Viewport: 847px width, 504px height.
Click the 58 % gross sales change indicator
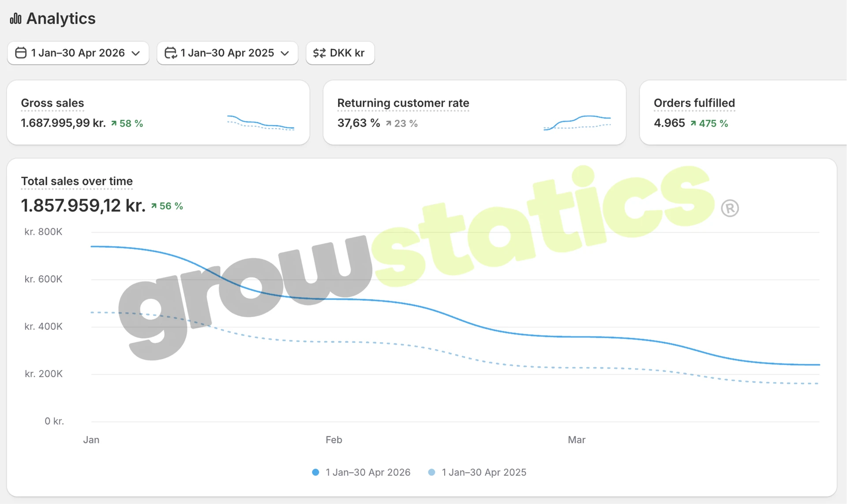point(127,123)
